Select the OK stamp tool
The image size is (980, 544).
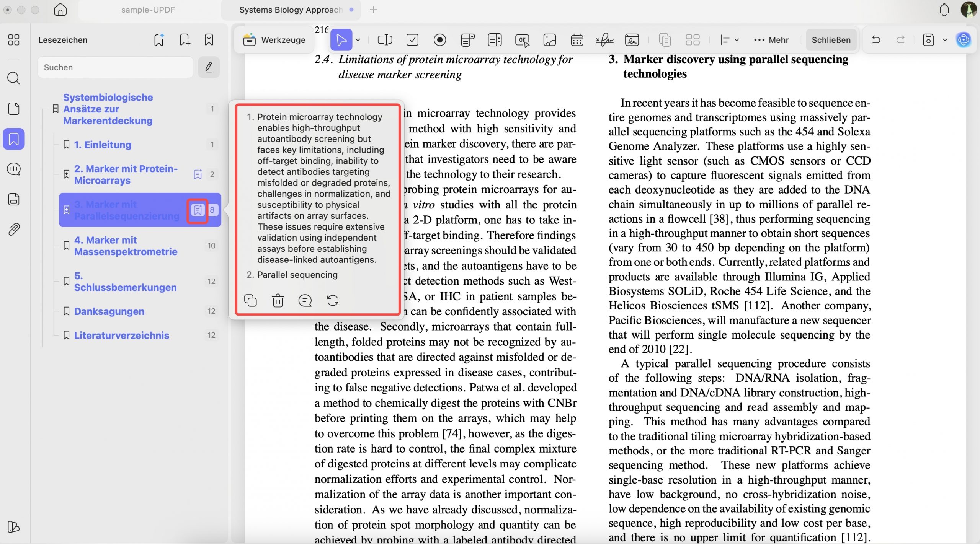(x=522, y=39)
